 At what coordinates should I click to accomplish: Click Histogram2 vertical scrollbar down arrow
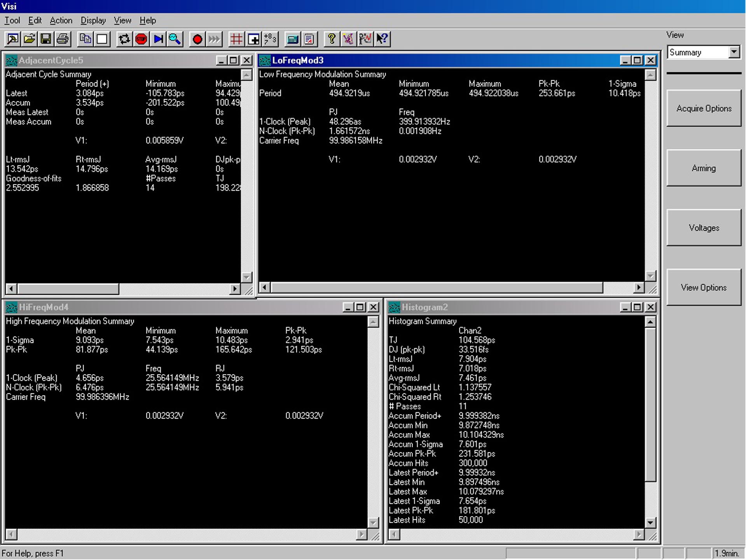650,523
